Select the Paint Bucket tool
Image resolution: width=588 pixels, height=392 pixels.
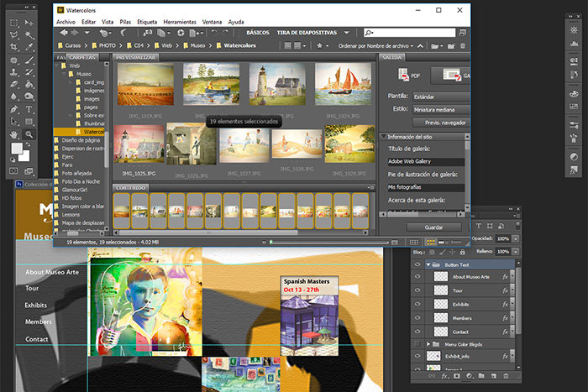29,84
